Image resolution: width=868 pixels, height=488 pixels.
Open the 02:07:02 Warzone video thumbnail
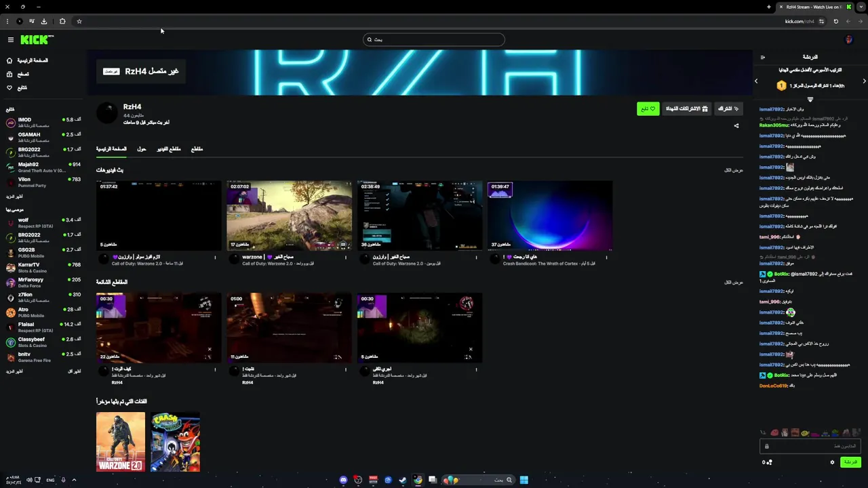[x=289, y=216]
